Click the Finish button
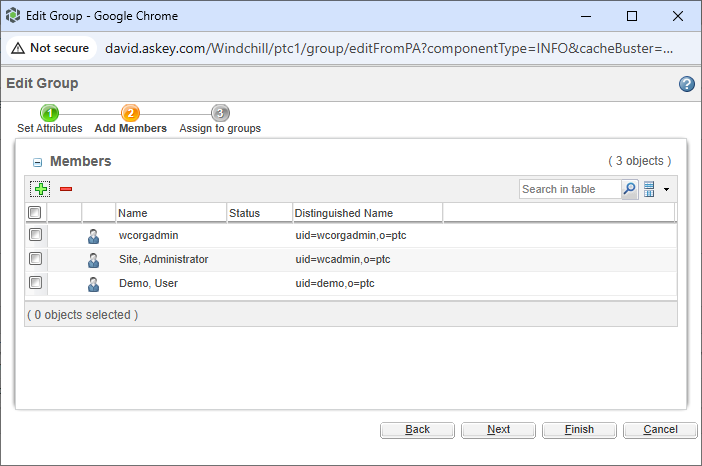 pos(579,430)
